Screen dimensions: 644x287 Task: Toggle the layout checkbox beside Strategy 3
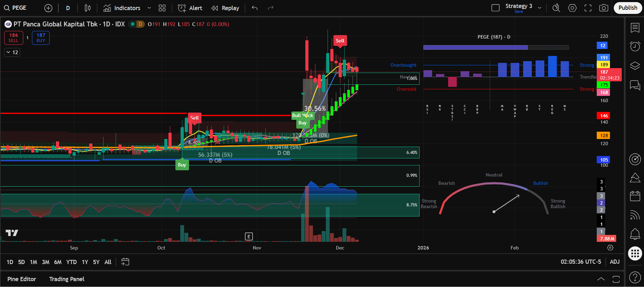(x=495, y=8)
